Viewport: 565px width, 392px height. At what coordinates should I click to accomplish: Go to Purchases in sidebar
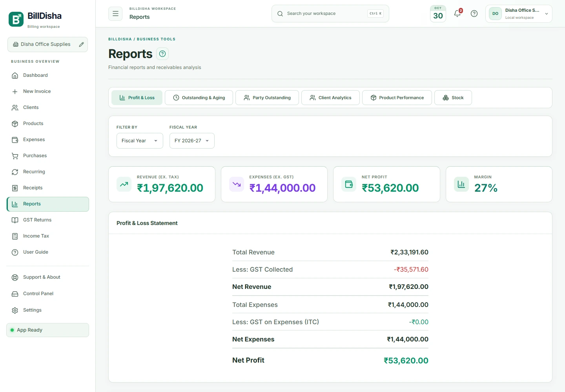[x=48, y=156]
